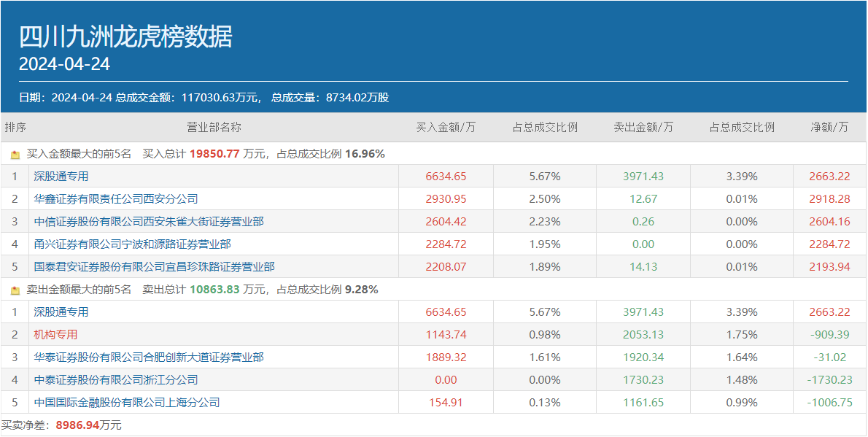Select percentage 0.98%

pos(546,335)
